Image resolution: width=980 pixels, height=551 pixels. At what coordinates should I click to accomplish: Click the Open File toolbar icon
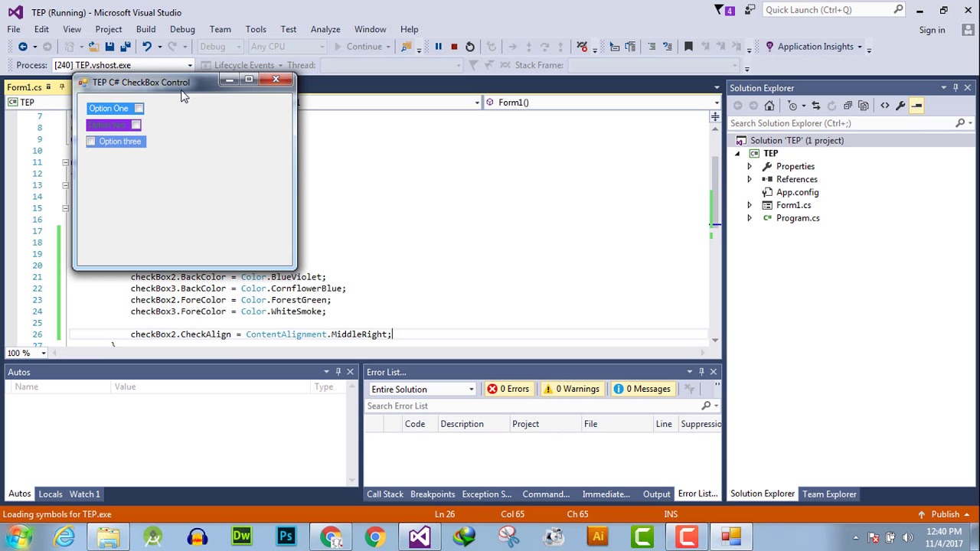coord(93,47)
